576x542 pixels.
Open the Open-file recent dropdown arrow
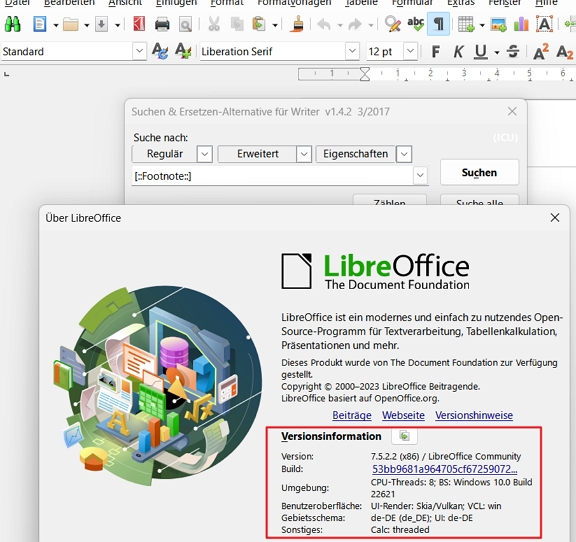[87, 25]
